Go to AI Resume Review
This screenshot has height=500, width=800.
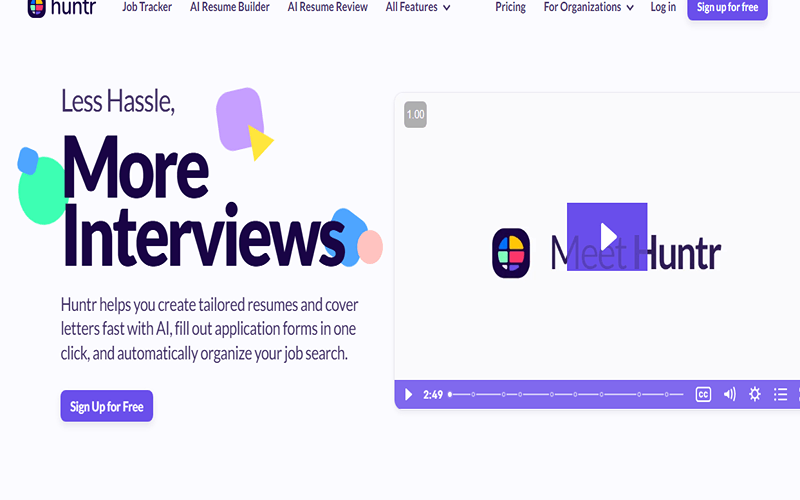pos(328,7)
